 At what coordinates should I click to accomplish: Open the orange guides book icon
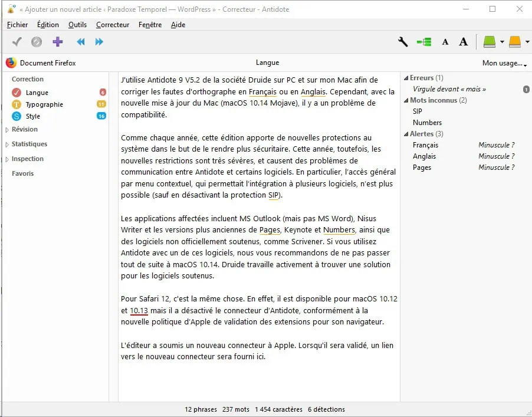click(514, 42)
